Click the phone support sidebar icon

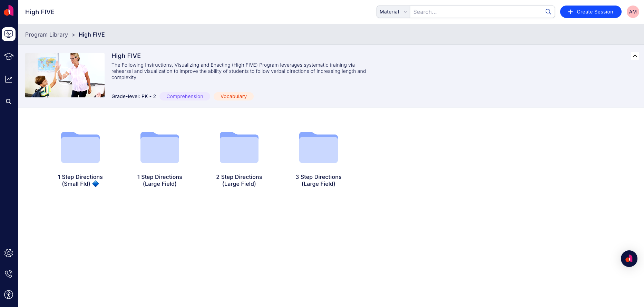click(x=9, y=274)
